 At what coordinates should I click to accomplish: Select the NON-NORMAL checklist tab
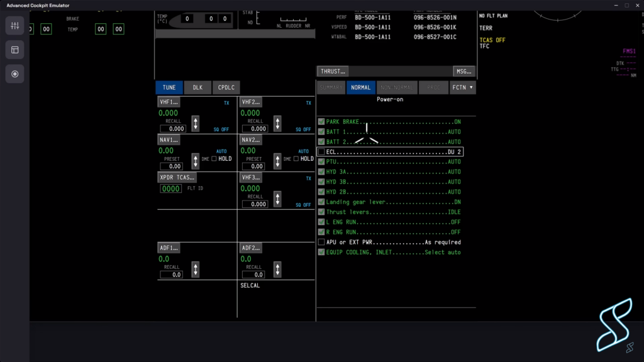click(x=397, y=87)
